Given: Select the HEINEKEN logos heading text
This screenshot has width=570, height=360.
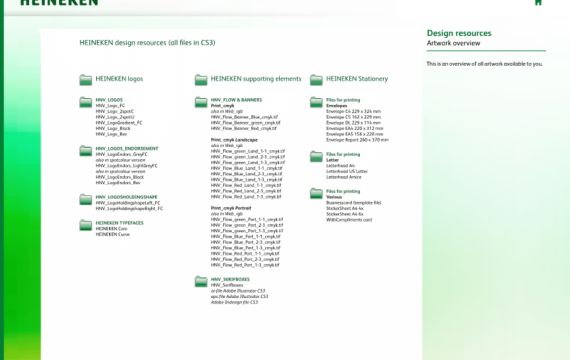Looking at the screenshot, I should click(119, 79).
